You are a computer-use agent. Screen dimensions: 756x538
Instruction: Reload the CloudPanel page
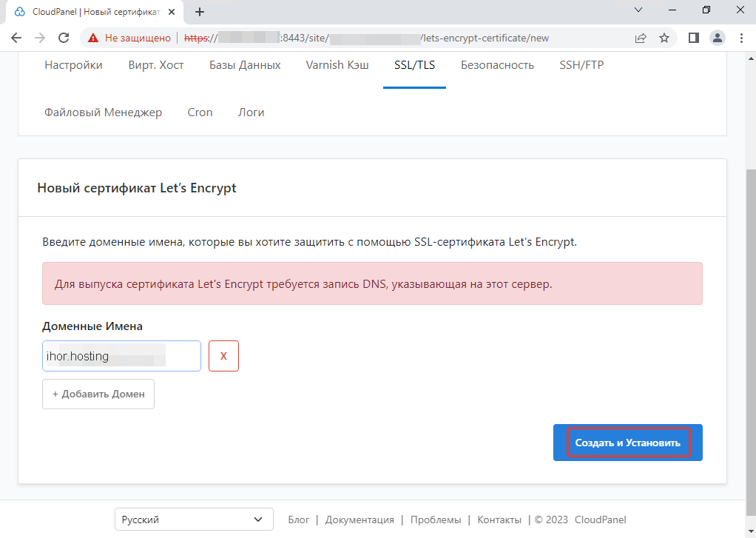[x=64, y=37]
